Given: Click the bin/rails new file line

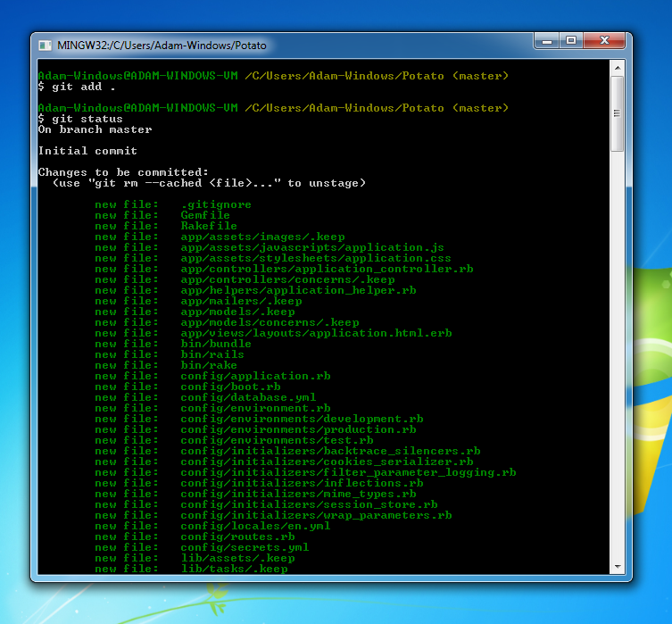Looking at the screenshot, I should (170, 354).
